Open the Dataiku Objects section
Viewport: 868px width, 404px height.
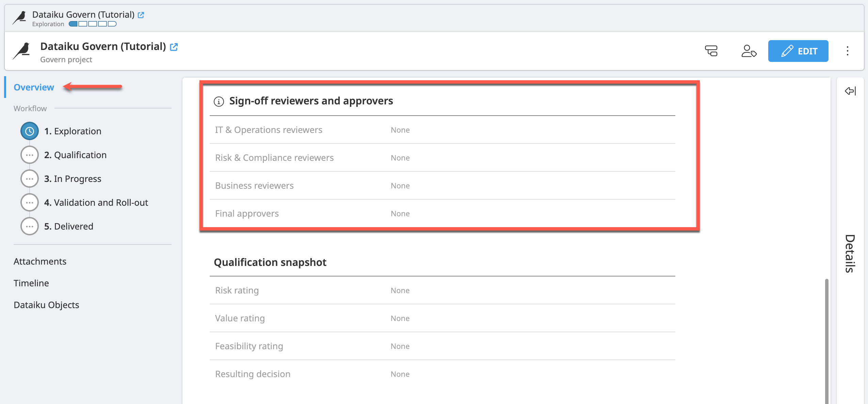tap(46, 305)
